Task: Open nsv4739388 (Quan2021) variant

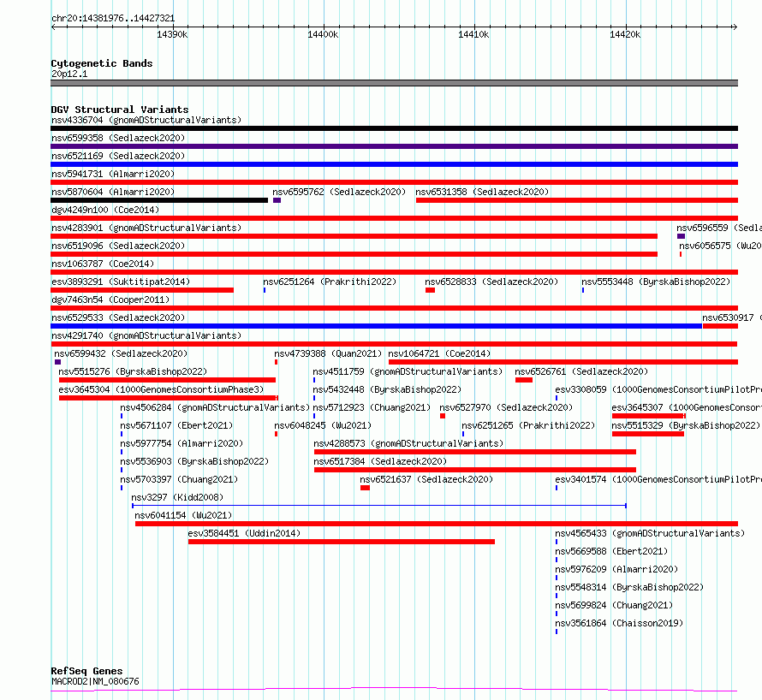Action: pos(328,353)
